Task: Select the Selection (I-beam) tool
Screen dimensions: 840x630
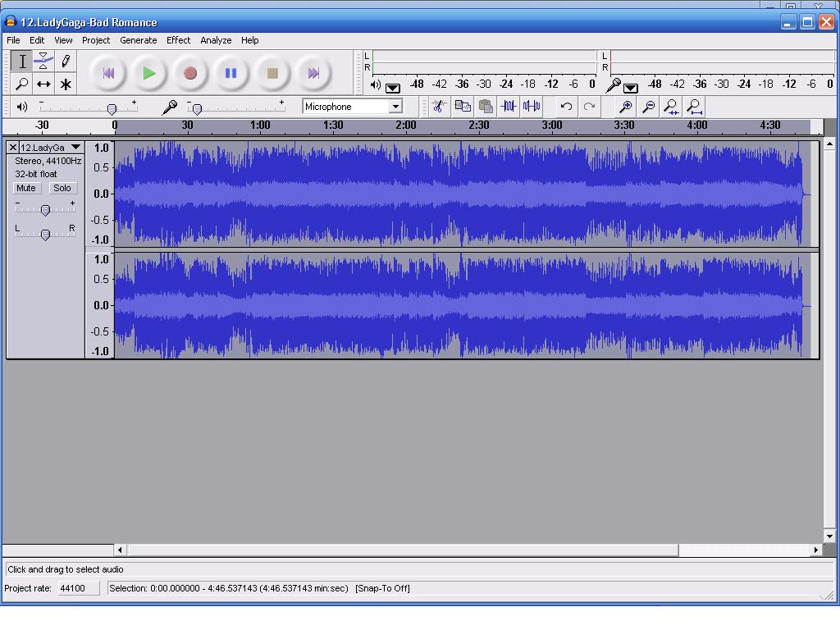Action: point(22,61)
